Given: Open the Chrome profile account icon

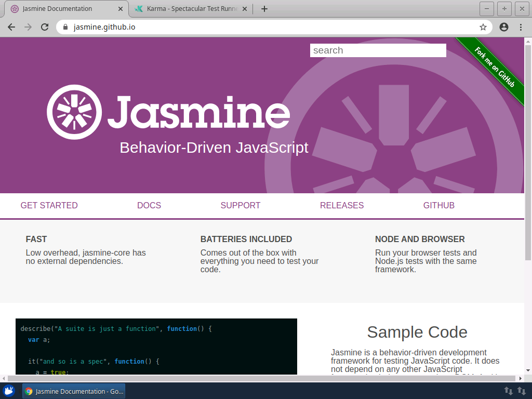Looking at the screenshot, I should coord(503,27).
